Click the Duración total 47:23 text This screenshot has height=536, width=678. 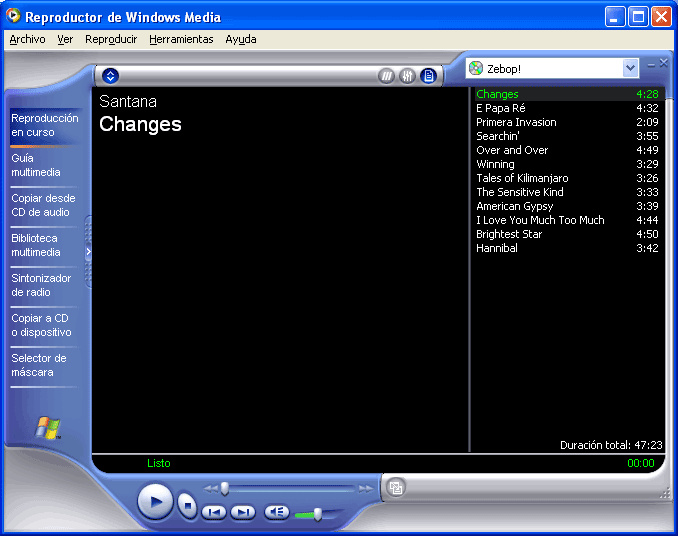pos(611,445)
